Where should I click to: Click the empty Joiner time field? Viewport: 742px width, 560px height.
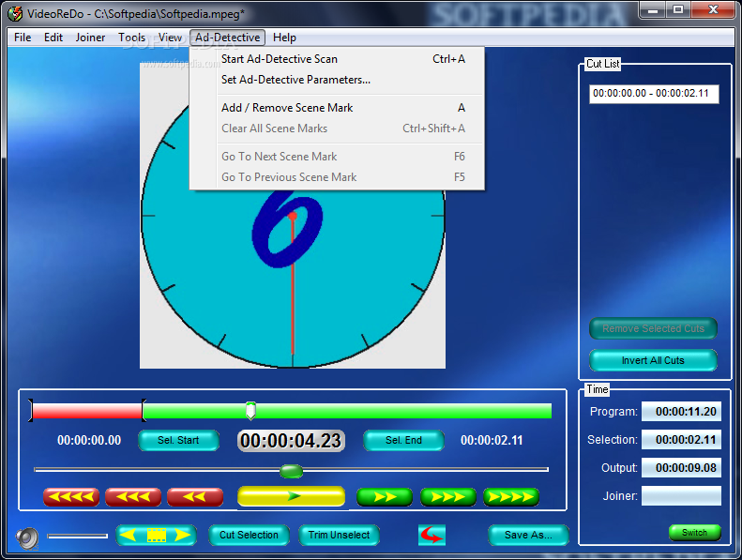(681, 495)
